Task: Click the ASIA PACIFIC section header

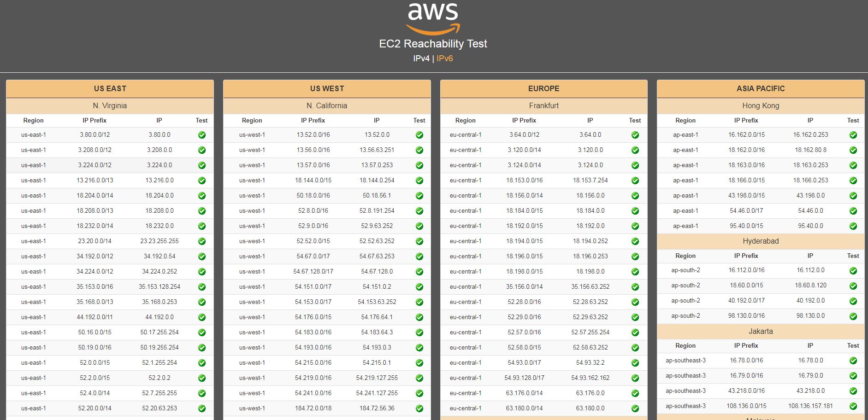Action: click(x=761, y=88)
